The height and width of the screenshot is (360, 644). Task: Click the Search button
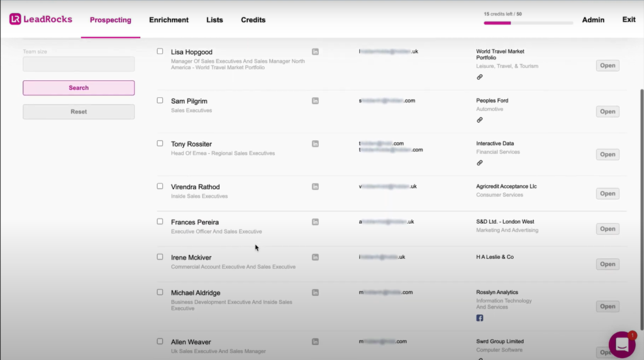coord(79,88)
